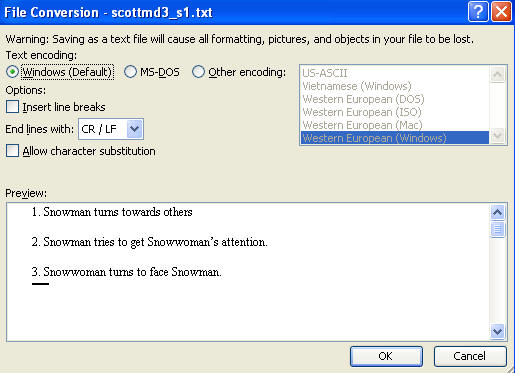Close the File Conversion dialog

(501, 12)
